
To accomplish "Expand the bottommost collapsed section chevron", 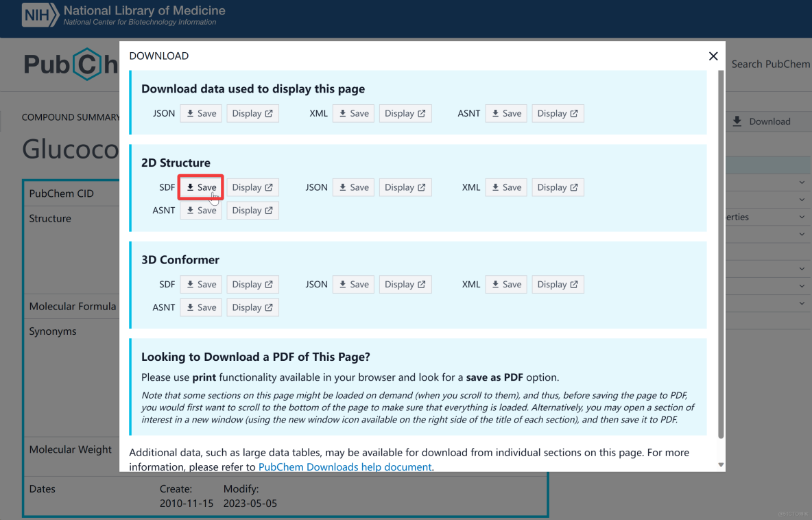I will (x=801, y=303).
